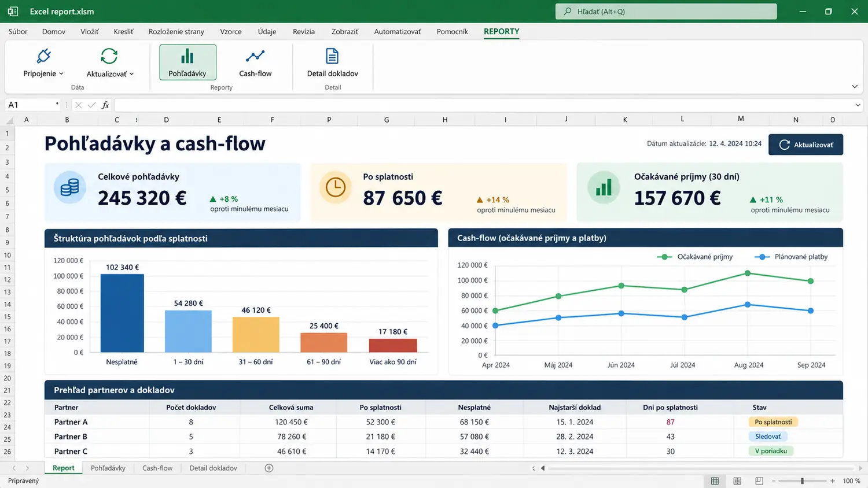The height and width of the screenshot is (488, 868).
Task: Switch to Page Break Preview
Action: pos(759,481)
